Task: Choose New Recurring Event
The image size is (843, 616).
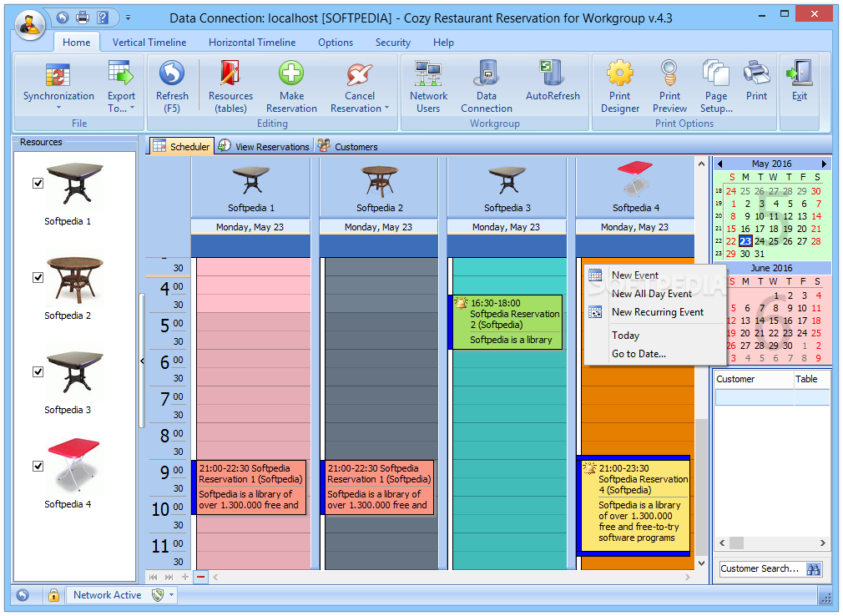Action: 655,312
